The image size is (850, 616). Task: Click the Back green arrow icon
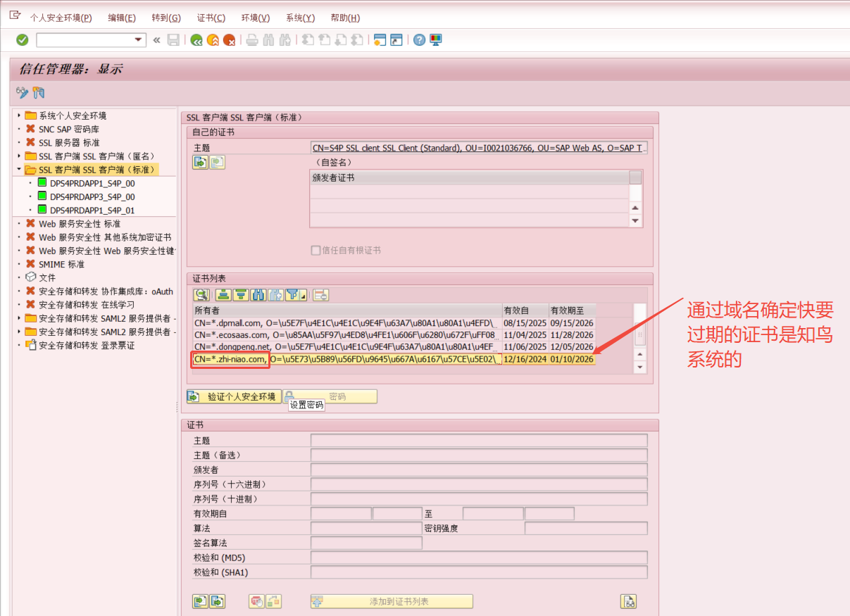tap(196, 40)
